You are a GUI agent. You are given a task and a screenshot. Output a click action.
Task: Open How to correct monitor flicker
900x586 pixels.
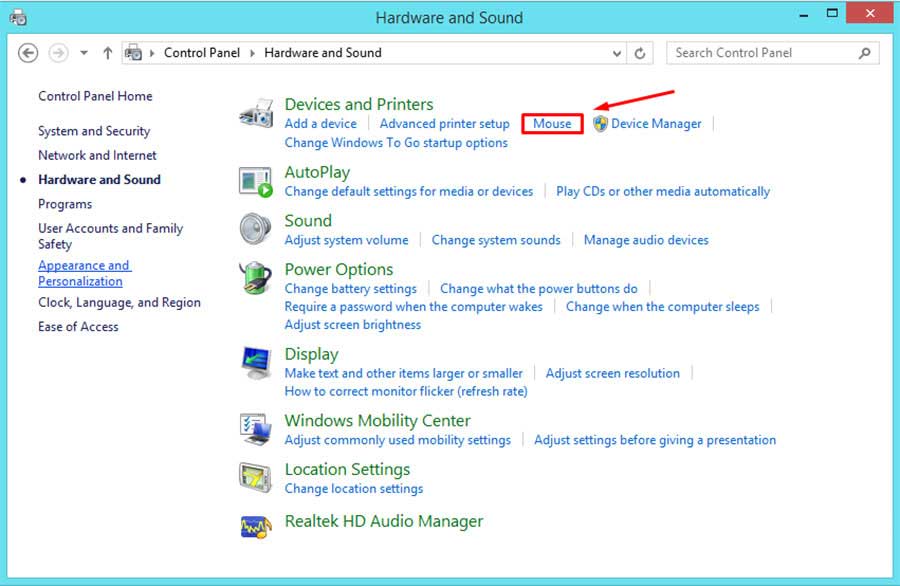(x=406, y=391)
